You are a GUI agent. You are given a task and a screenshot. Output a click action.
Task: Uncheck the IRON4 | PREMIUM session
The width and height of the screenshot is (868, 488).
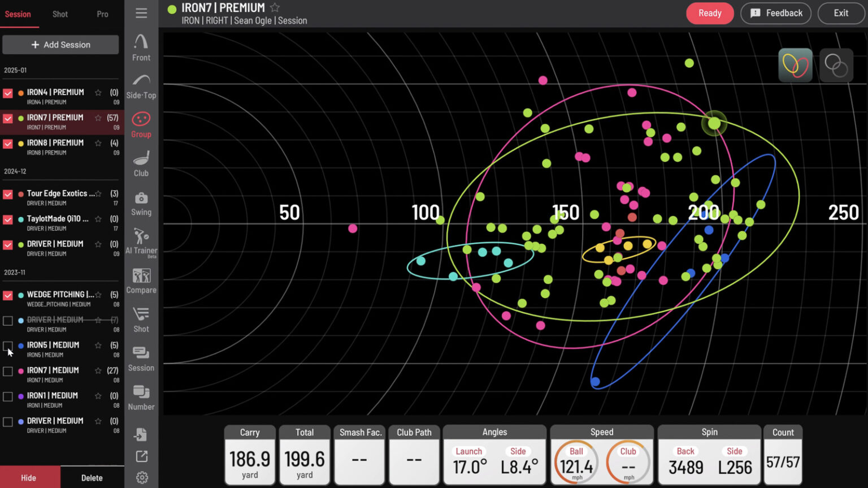click(8, 93)
